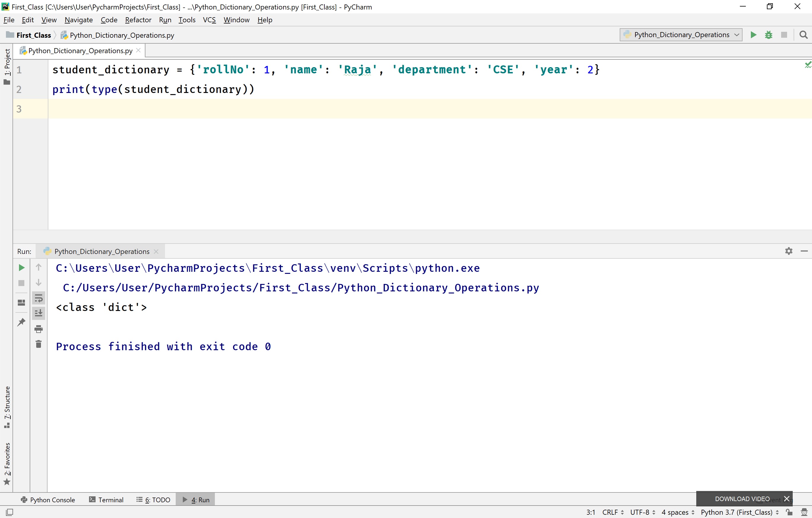This screenshot has width=812, height=518.
Task: Click "Process finished with exit code 0" text
Action: 163,347
